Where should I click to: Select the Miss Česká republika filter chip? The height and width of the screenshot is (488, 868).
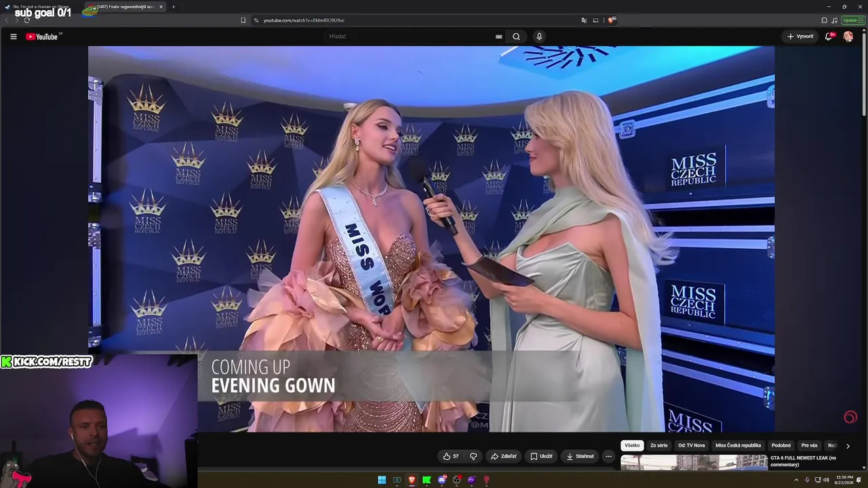pos(738,445)
